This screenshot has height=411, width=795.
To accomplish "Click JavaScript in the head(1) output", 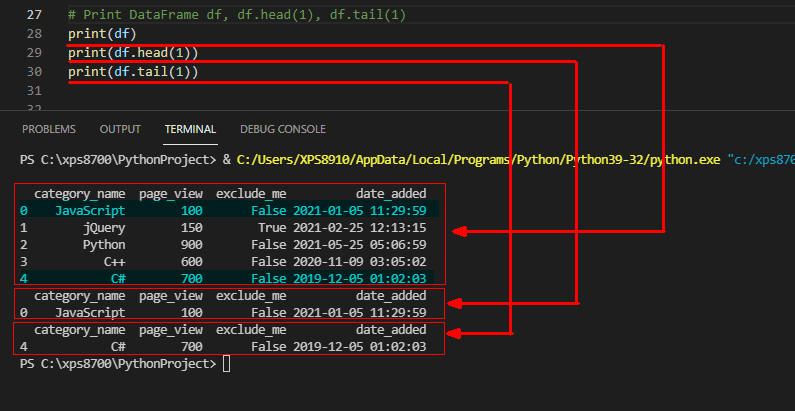I will pos(90,312).
